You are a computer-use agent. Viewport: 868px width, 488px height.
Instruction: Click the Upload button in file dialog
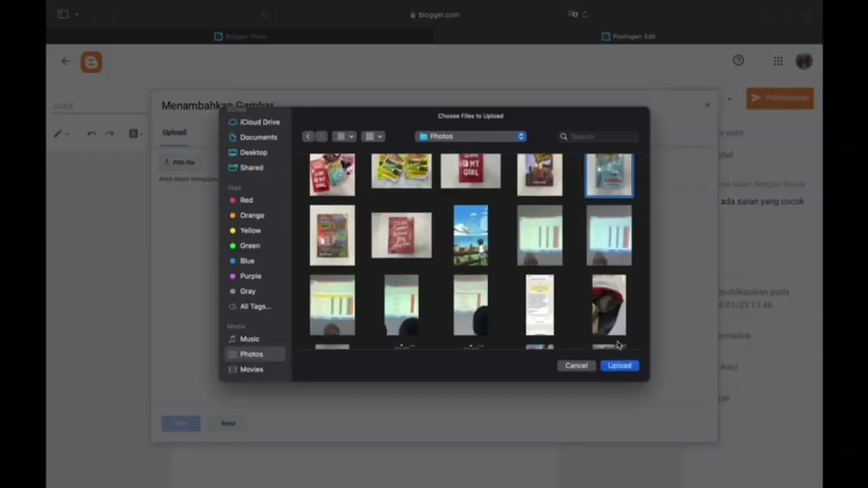click(x=619, y=365)
